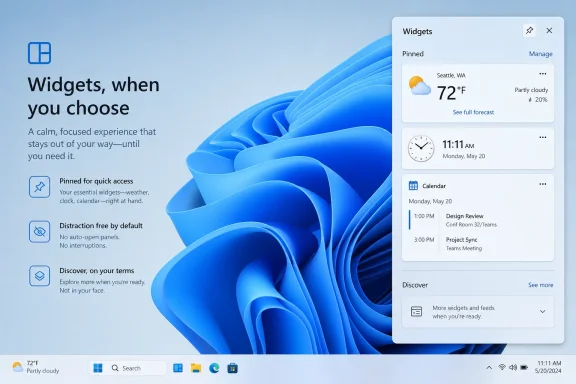Show hidden icons chevron in system tray
The width and height of the screenshot is (576, 384).
pyautogui.click(x=489, y=367)
